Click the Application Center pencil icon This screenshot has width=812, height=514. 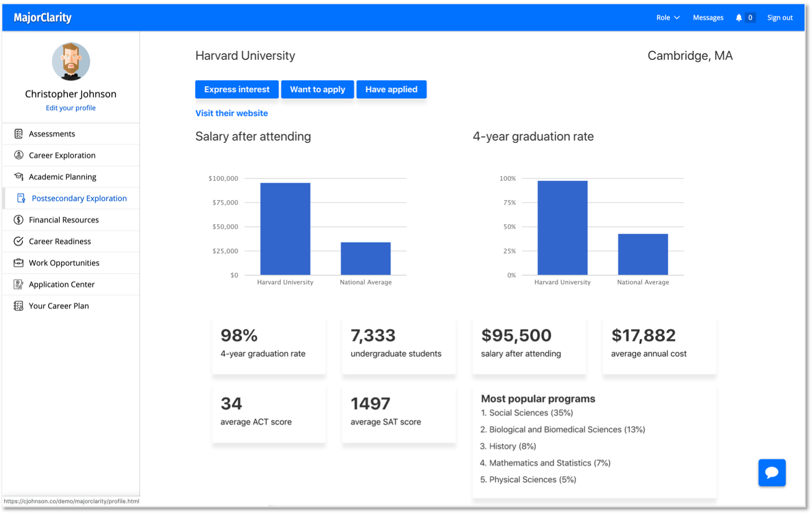click(19, 284)
